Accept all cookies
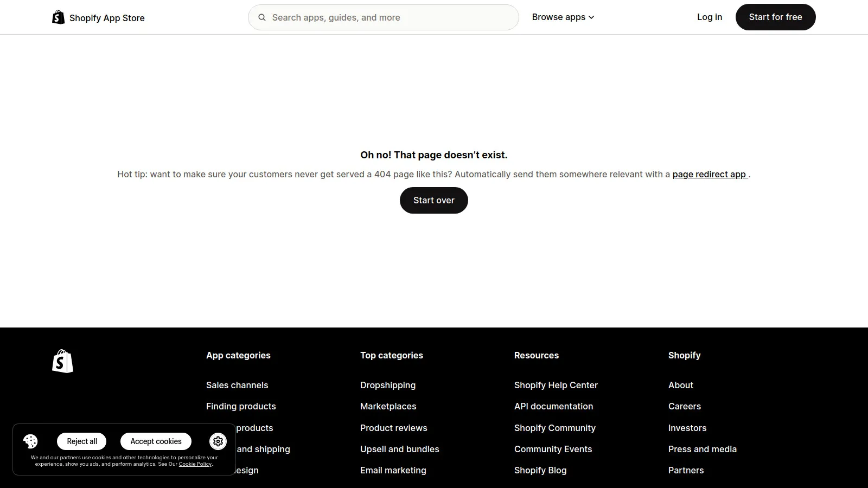Viewport: 868px width, 488px height. click(156, 441)
